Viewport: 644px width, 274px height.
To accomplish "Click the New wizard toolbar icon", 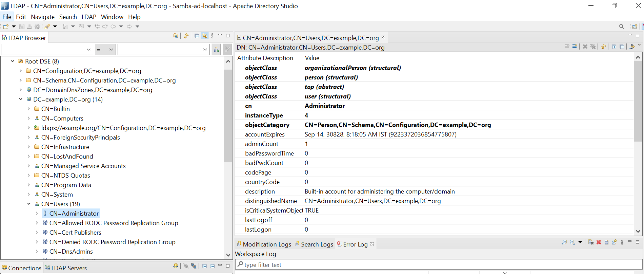I will (x=6, y=26).
